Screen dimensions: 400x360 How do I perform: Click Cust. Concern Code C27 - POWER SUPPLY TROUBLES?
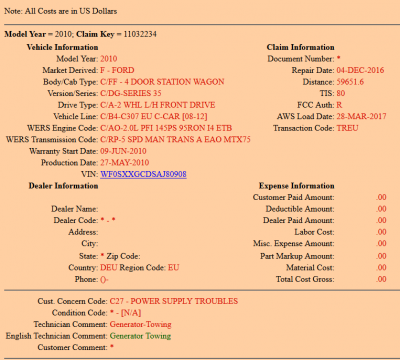point(174,301)
